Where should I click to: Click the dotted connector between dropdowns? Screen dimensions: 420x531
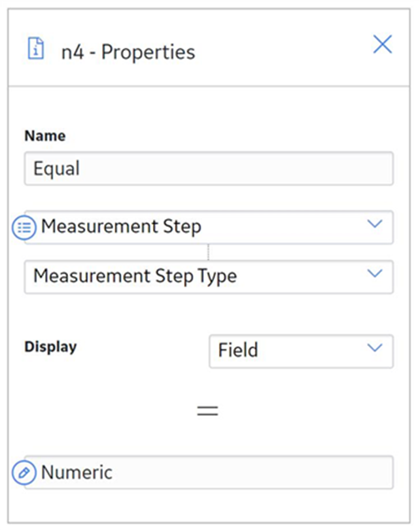pyautogui.click(x=208, y=252)
